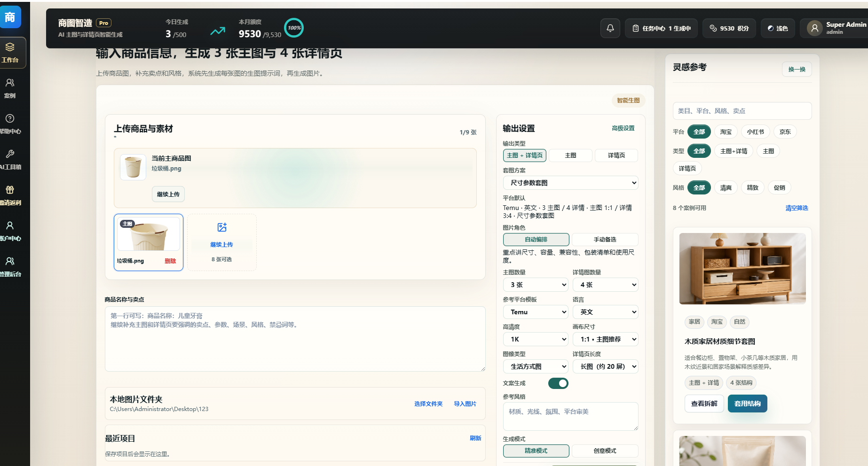Select the 详情页 output type tab

click(616, 155)
